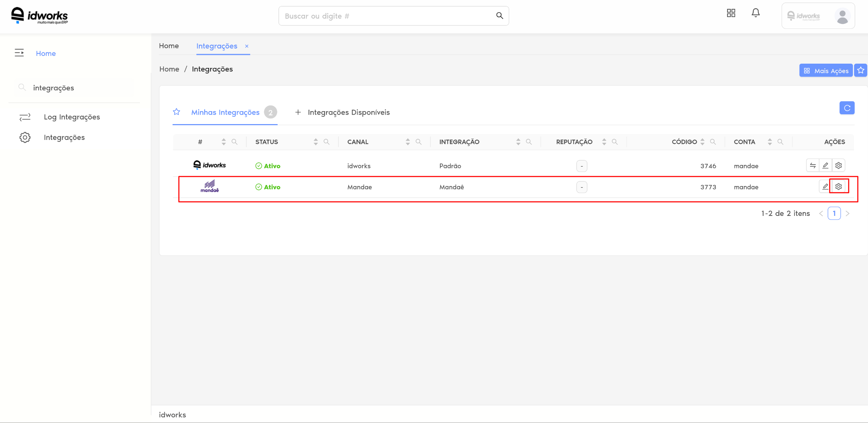Click the Home breadcrumb link
Image resolution: width=868 pixels, height=423 pixels.
[x=169, y=69]
